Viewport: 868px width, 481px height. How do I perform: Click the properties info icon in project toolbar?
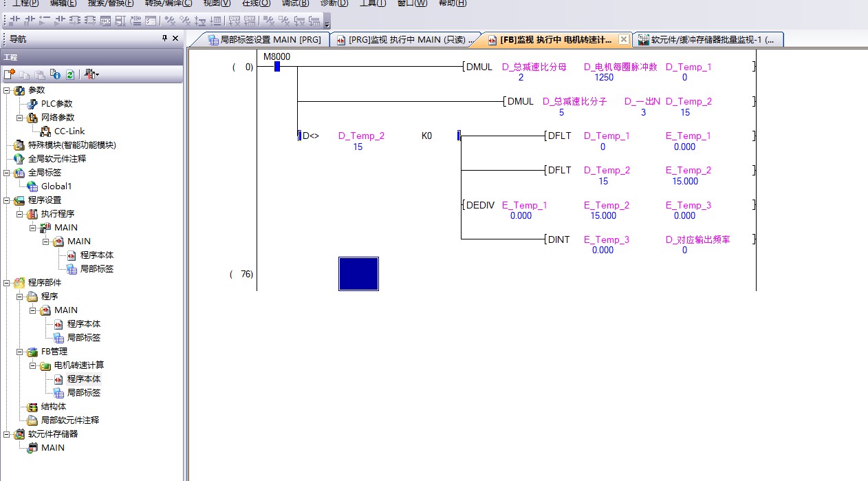click(55, 74)
